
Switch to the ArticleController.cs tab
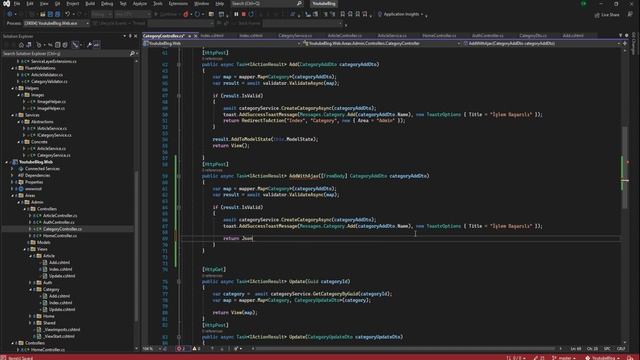click(344, 36)
